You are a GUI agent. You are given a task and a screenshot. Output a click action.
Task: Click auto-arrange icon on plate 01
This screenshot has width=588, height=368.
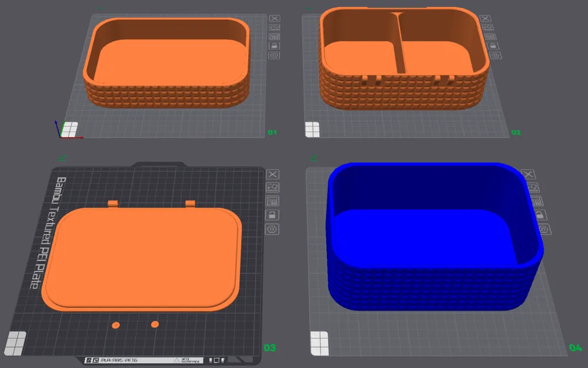point(275,36)
